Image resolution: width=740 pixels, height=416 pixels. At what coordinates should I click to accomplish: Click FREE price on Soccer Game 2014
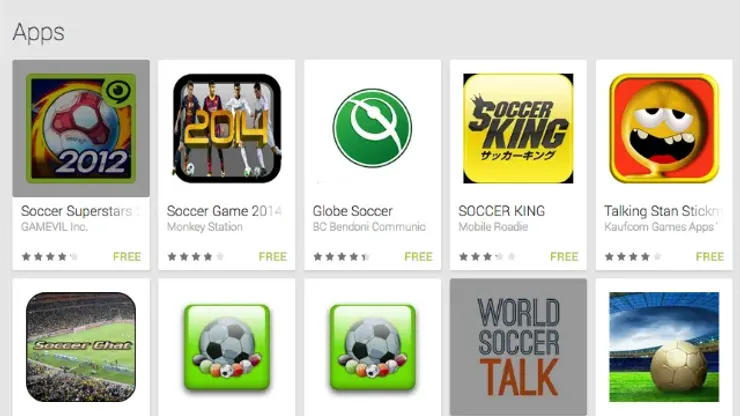[273, 256]
